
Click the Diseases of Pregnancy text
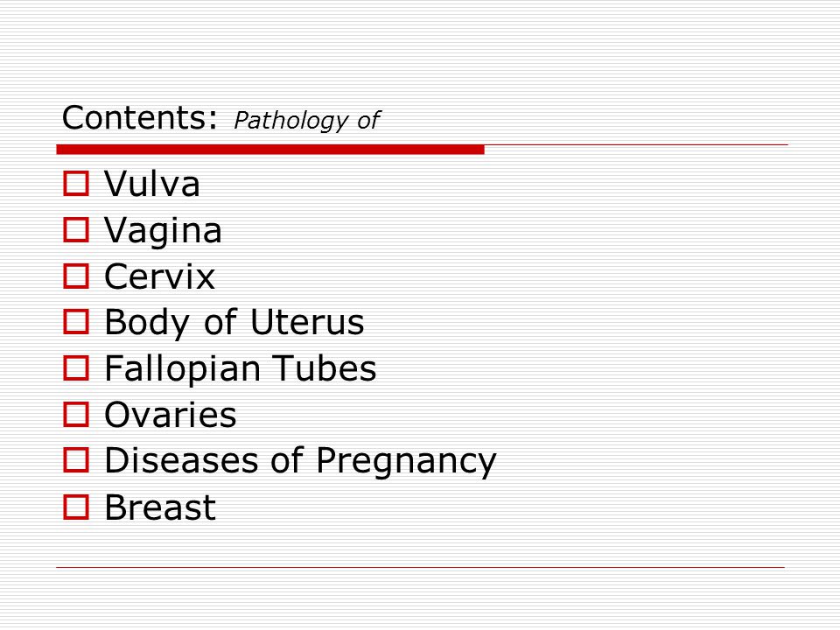coord(300,462)
